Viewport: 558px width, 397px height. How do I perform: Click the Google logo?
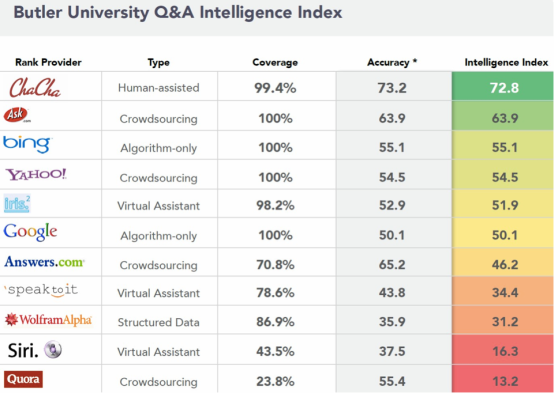[30, 232]
